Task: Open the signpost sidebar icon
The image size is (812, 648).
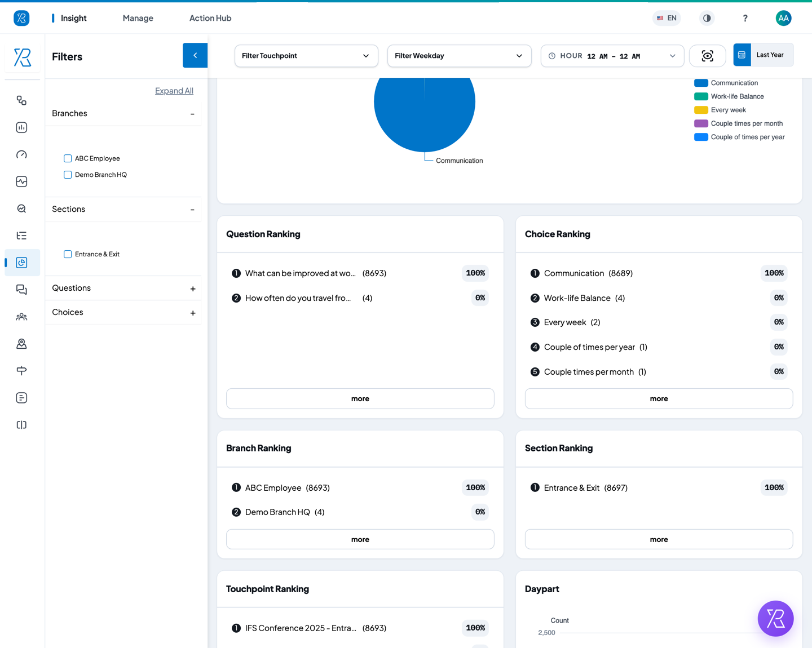Action: pyautogui.click(x=21, y=371)
